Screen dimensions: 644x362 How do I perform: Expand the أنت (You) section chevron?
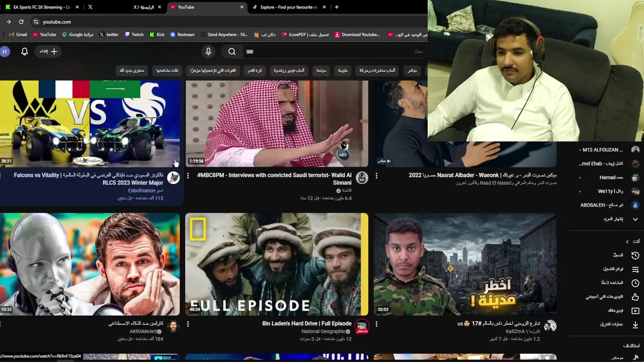point(627,241)
